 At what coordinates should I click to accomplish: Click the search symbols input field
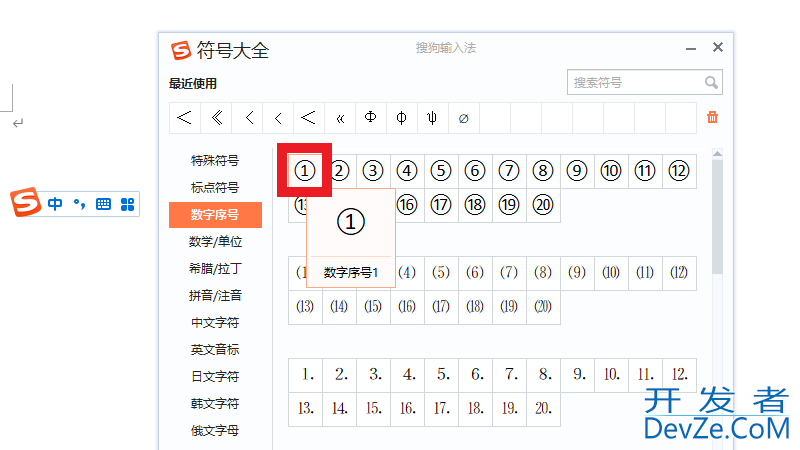[644, 82]
